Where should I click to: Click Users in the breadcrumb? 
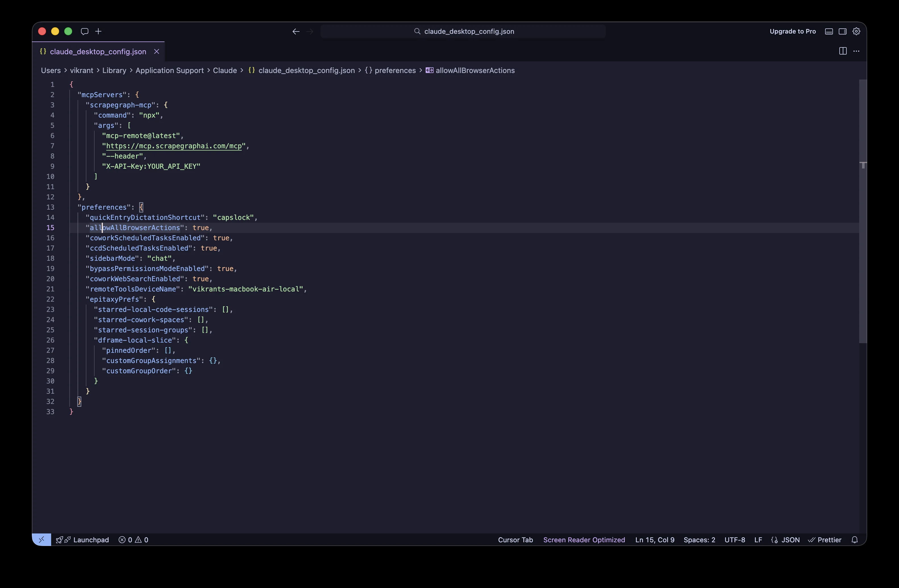[x=51, y=70]
